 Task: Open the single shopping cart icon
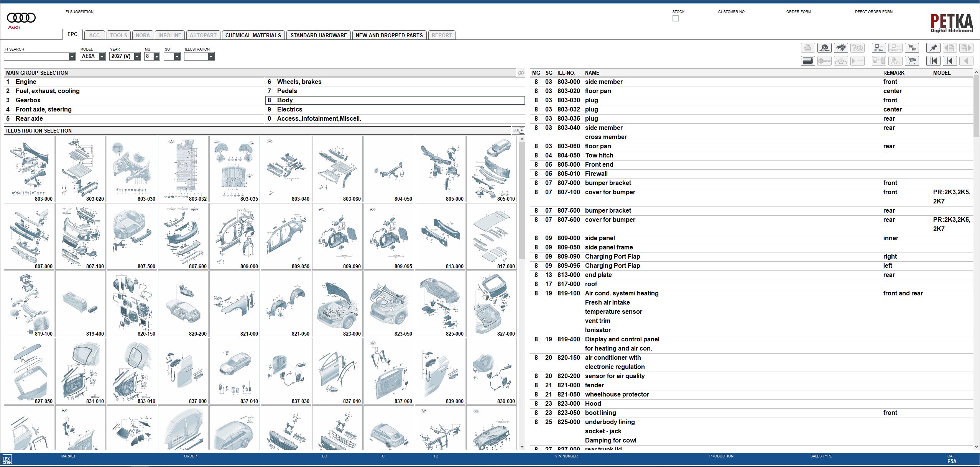(x=912, y=61)
